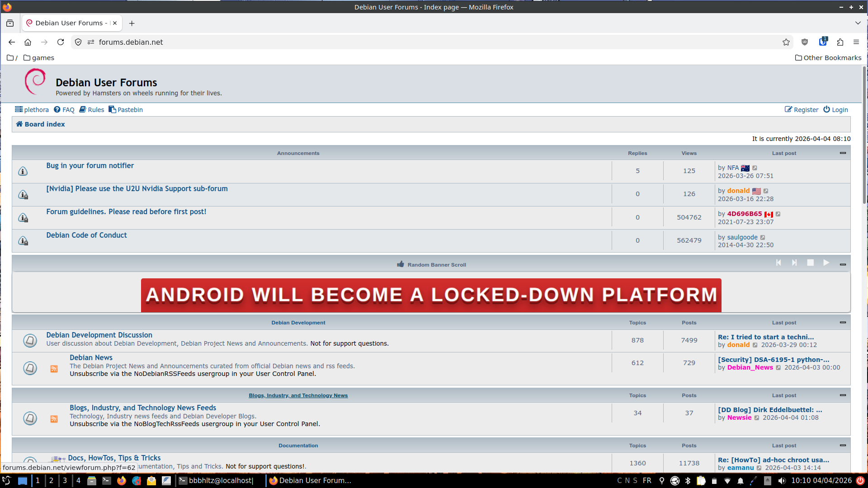Open Debian Code of Conduct topic
The height and width of the screenshot is (488, 868).
click(86, 235)
